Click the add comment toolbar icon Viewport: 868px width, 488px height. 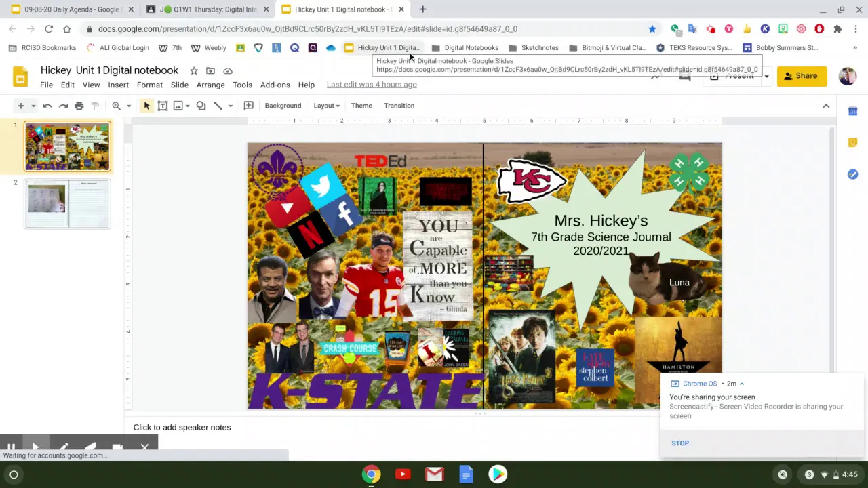(249, 106)
